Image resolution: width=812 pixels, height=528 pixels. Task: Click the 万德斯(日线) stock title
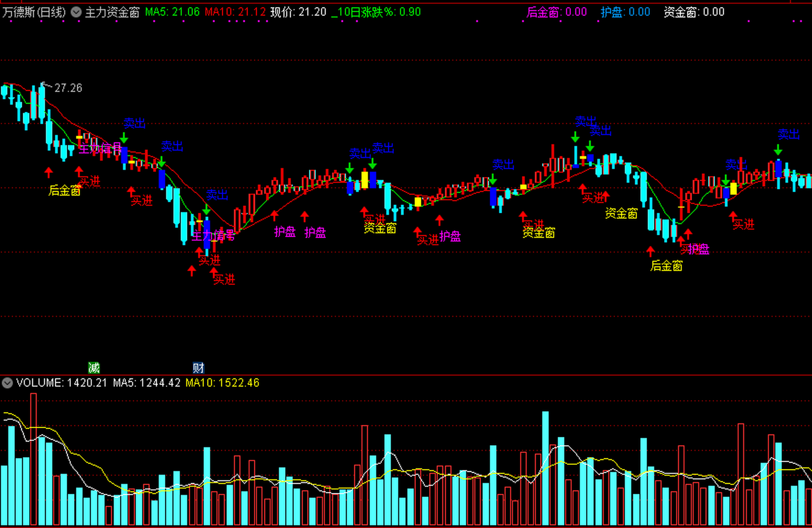click(x=34, y=12)
